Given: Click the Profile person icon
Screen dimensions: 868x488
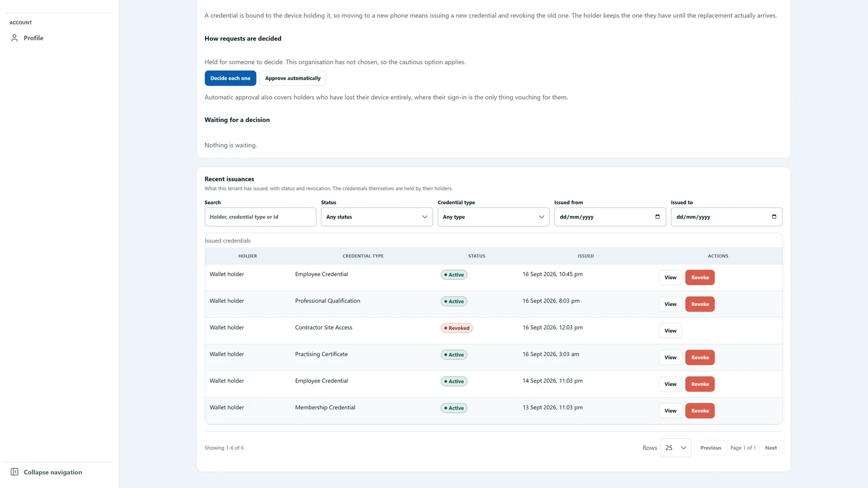Looking at the screenshot, I should click(15, 38).
